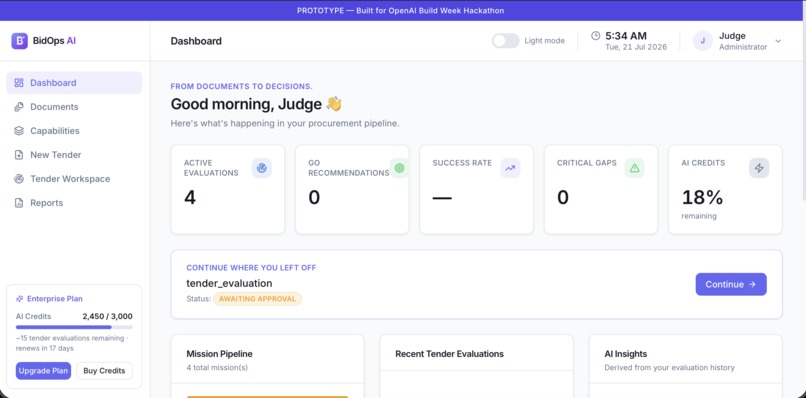Click the FROM DOCUMENTS TO DECISIONS tagline
Screen dimensions: 806x398
coord(242,86)
